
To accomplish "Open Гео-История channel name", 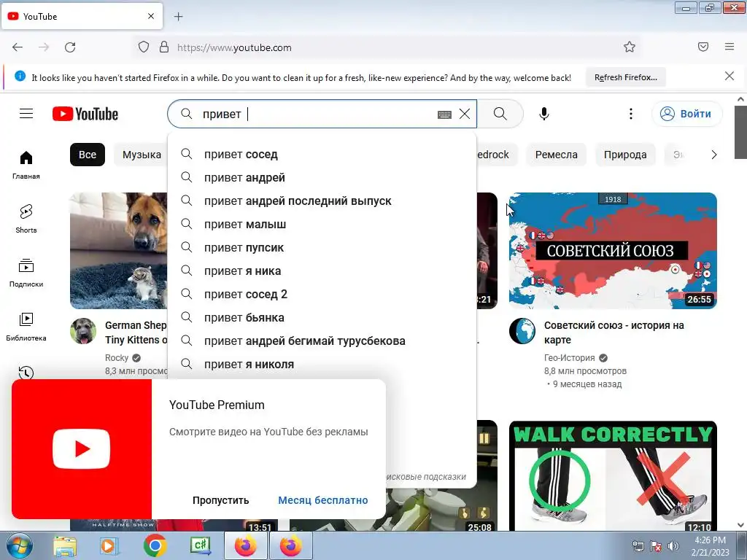I will tap(569, 357).
